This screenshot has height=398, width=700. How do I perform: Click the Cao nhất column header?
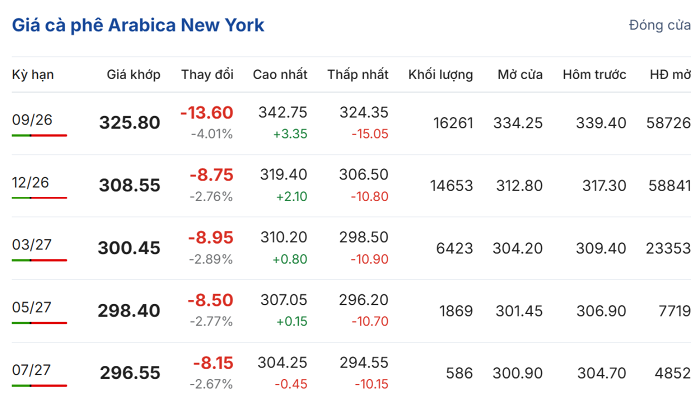point(280,75)
